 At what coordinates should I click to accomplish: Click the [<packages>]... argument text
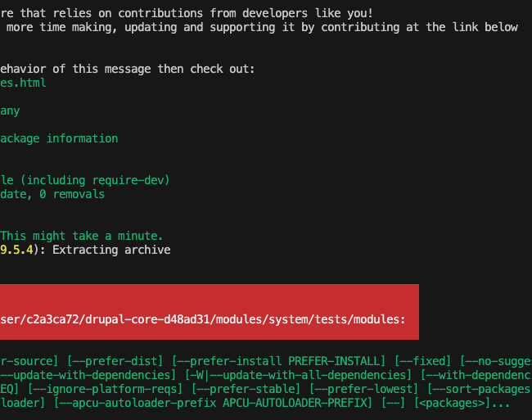tap(462, 403)
